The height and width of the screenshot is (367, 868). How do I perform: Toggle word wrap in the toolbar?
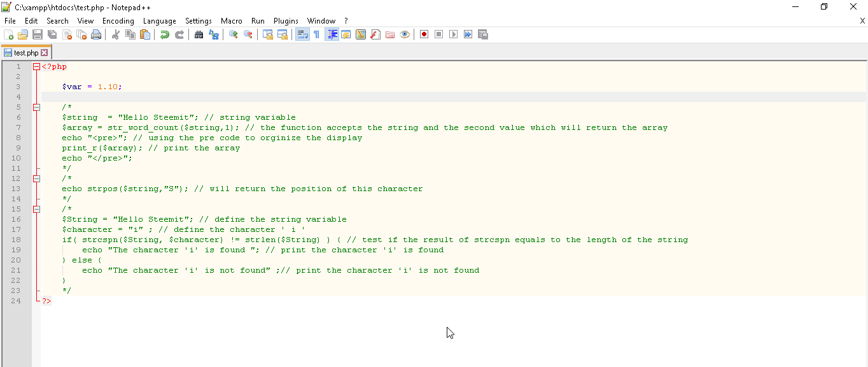pyautogui.click(x=302, y=34)
